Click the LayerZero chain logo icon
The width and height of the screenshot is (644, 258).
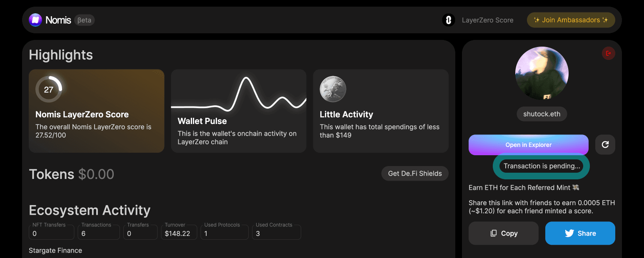[x=449, y=20]
